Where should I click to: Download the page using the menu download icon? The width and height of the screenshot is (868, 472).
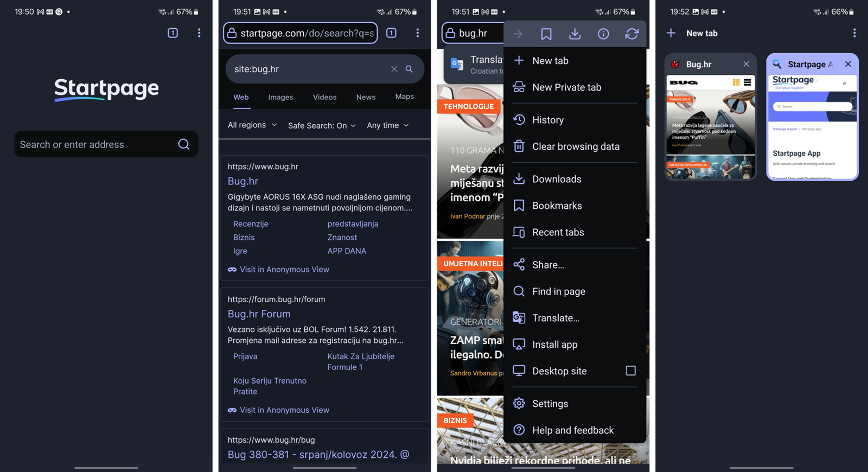pyautogui.click(x=575, y=34)
